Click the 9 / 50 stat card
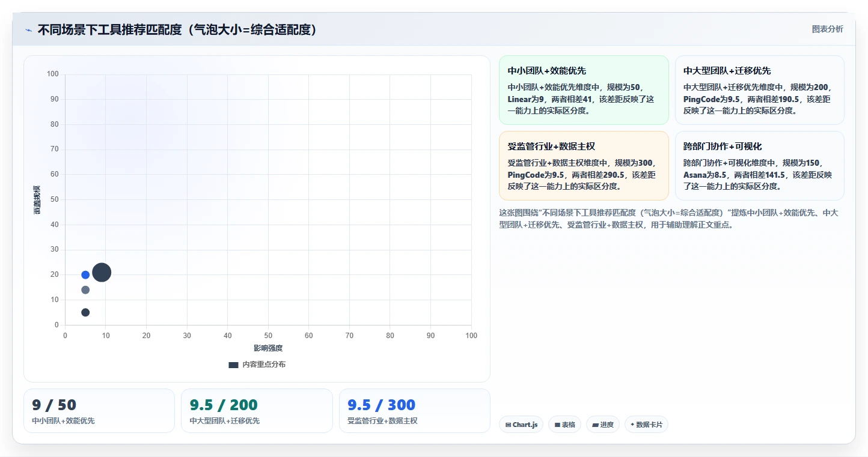 click(99, 411)
